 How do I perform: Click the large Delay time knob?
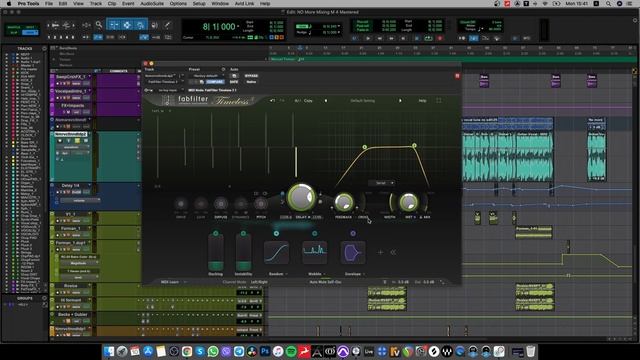(302, 197)
